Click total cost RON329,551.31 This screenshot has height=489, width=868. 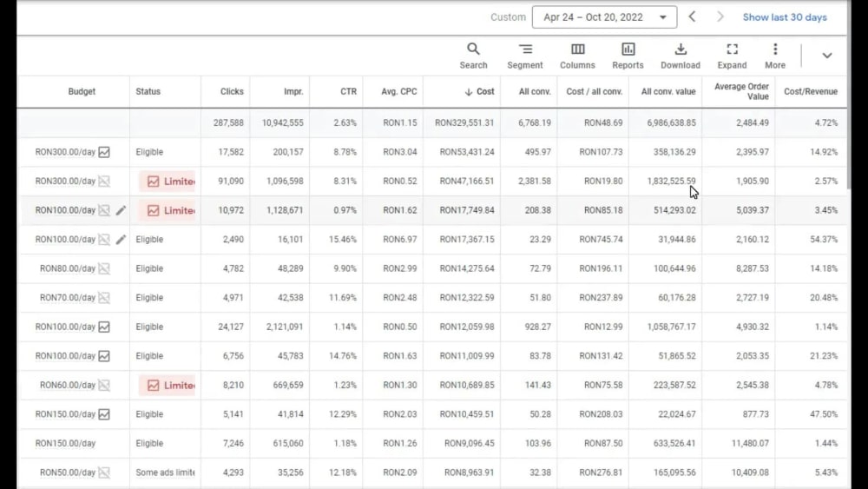pyautogui.click(x=464, y=123)
